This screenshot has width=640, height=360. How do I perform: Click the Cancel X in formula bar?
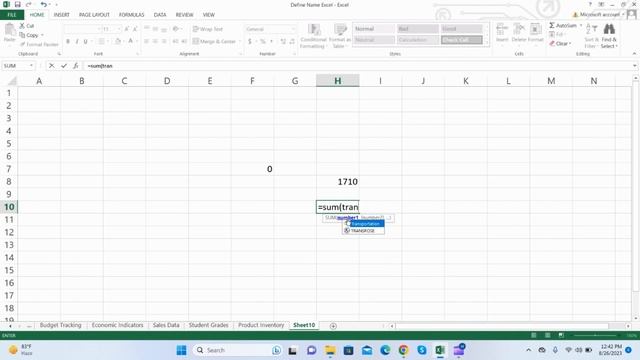[51, 66]
